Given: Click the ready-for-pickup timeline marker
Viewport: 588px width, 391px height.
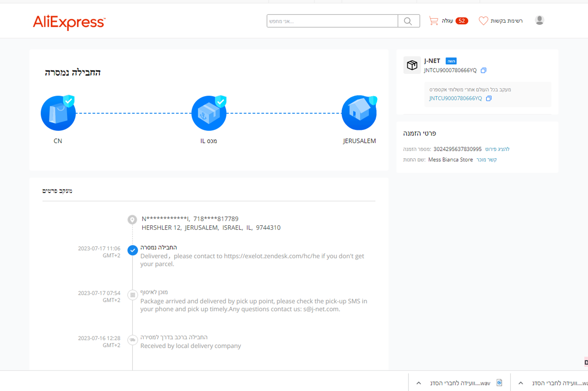Looking at the screenshot, I should [133, 295].
